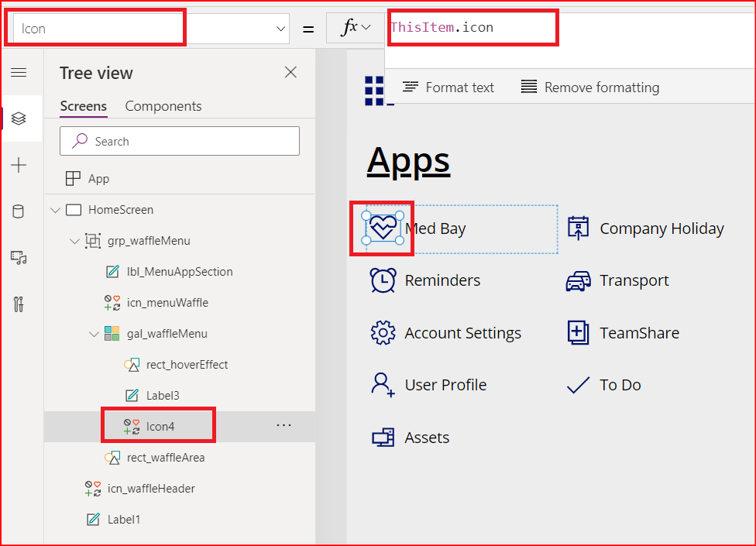The height and width of the screenshot is (546, 756).
Task: Open the hamburger menu in left rail
Action: (19, 73)
